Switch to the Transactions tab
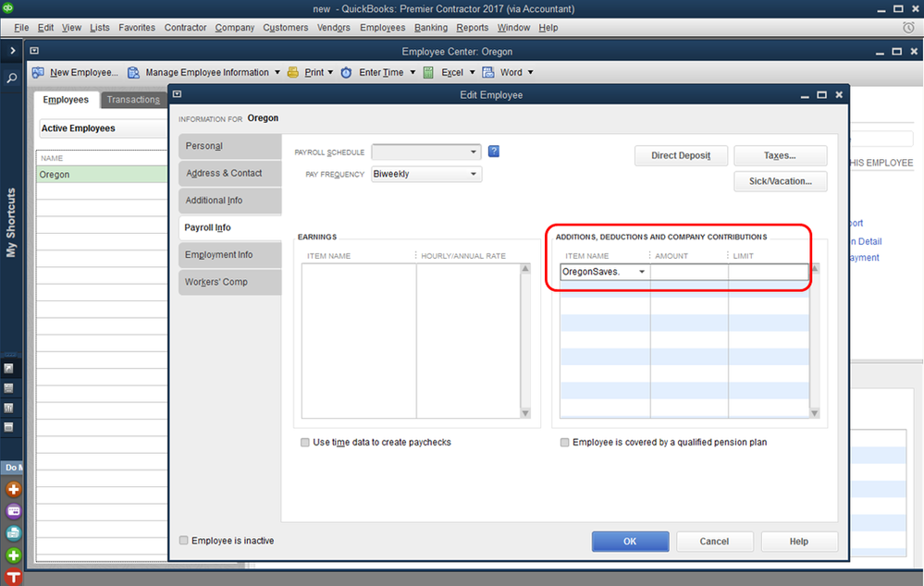924x586 pixels. (x=133, y=100)
